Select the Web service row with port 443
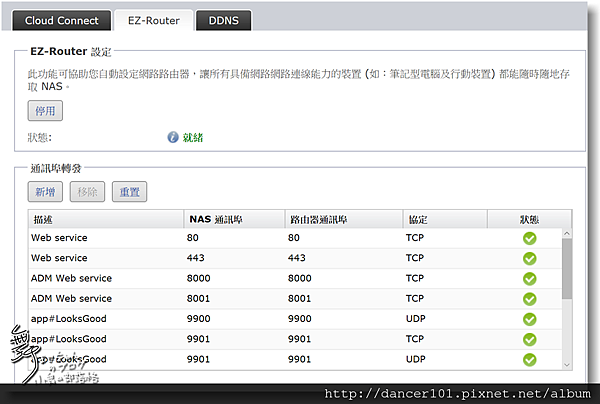Viewport: 600px width, 404px height. point(295,258)
